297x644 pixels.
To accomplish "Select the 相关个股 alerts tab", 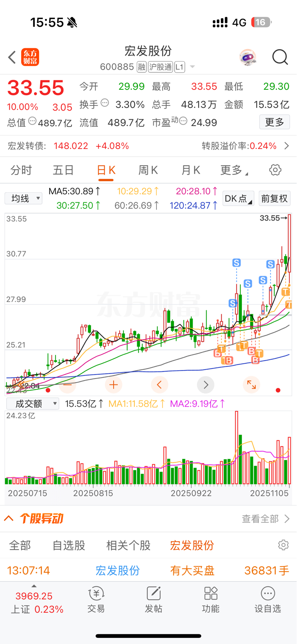I will [x=128, y=545].
